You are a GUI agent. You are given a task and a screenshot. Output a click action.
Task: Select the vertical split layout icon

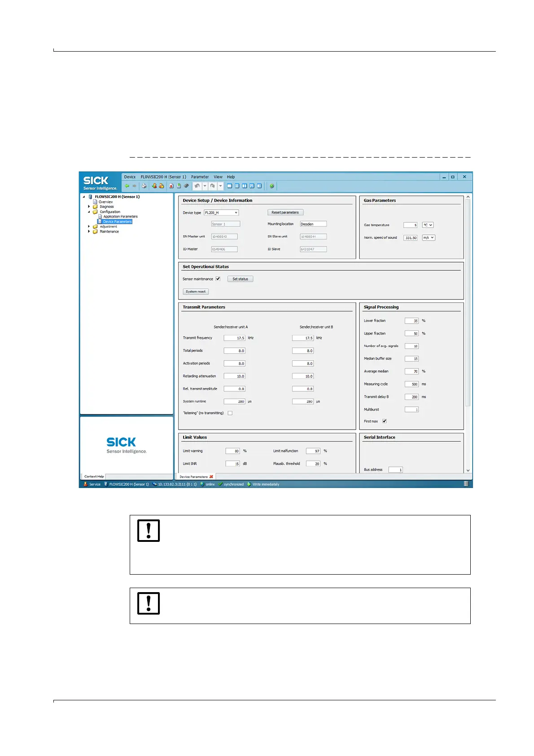point(245,186)
